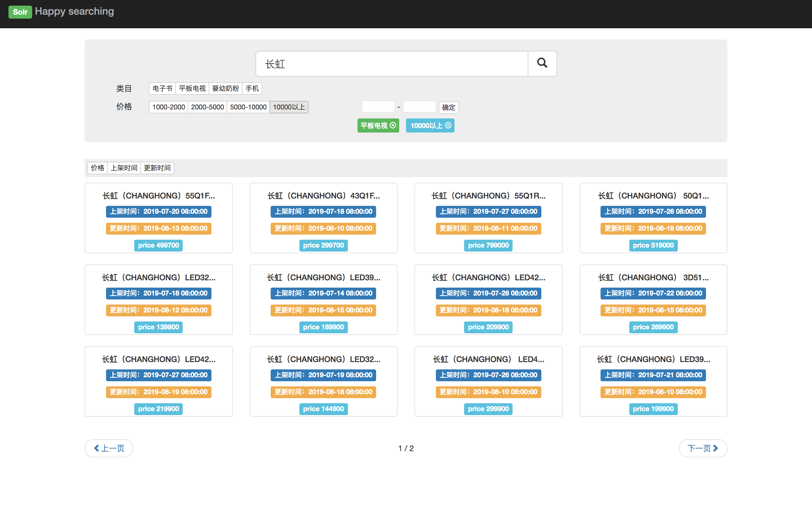Sort results by 上架时间
Image resolution: width=812 pixels, height=507 pixels.
(124, 168)
